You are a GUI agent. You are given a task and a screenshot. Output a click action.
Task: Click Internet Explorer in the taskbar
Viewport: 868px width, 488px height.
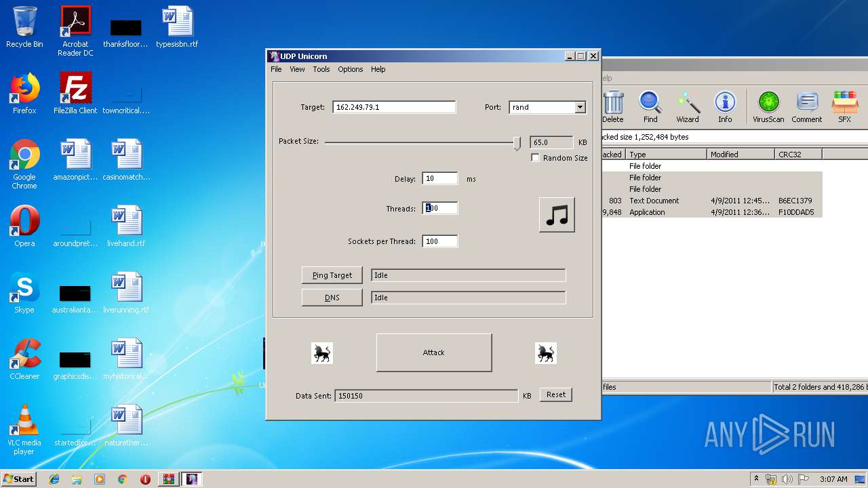(54, 479)
